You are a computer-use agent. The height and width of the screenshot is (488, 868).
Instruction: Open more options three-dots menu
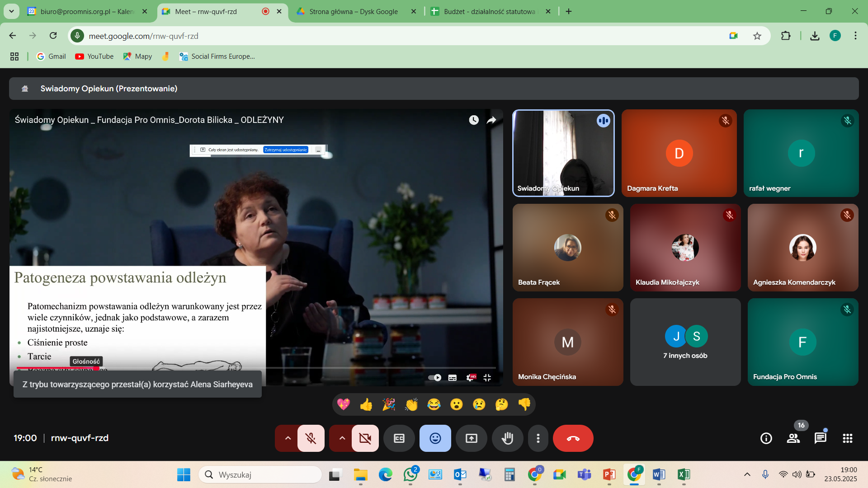coord(538,438)
